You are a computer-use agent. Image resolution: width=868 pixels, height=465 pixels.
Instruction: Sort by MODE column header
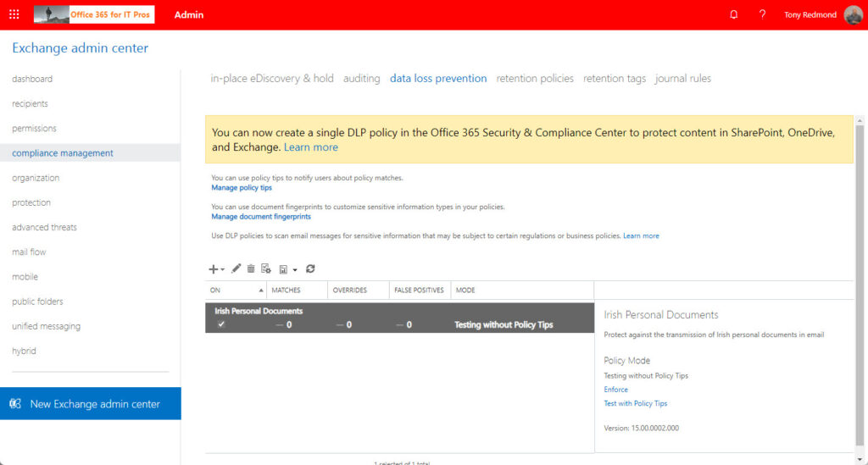coord(465,291)
